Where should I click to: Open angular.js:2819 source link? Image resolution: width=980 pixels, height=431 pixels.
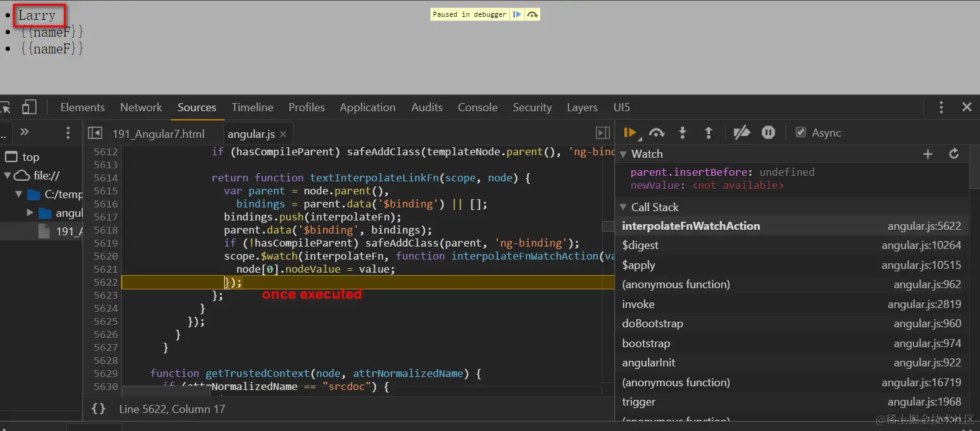(x=924, y=304)
